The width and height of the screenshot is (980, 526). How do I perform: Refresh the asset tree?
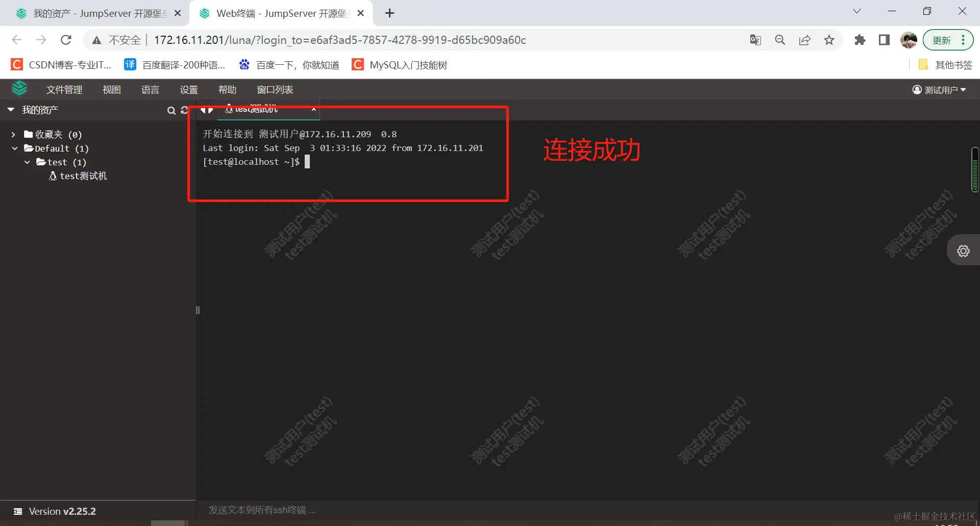tap(184, 110)
